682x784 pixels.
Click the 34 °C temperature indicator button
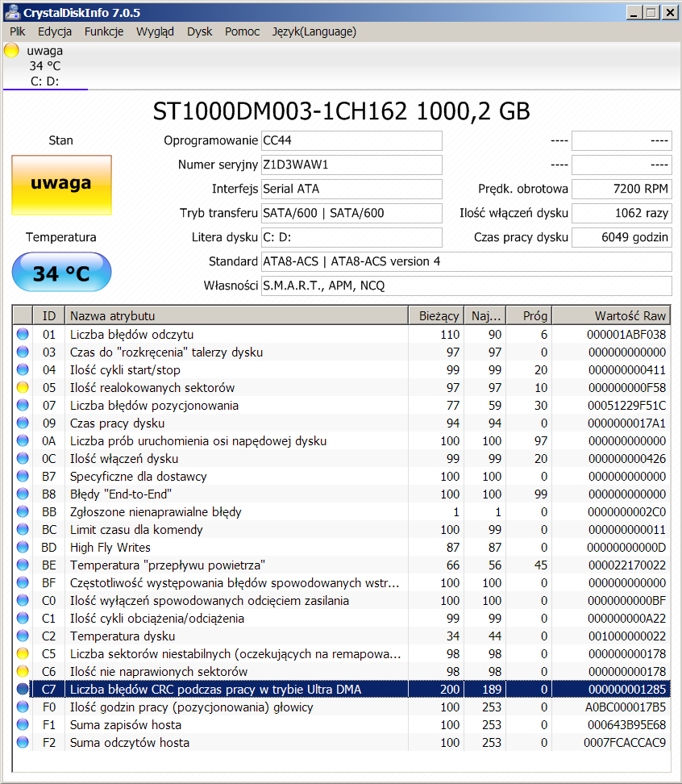point(61,273)
